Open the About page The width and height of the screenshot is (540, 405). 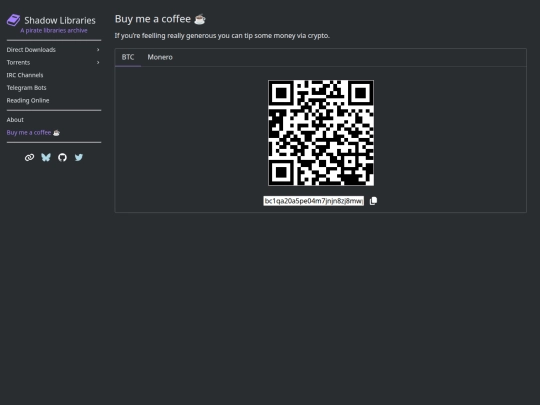(15, 120)
